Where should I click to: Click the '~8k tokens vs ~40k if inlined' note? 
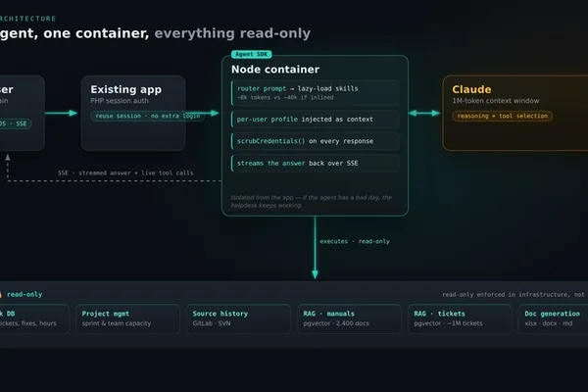[285, 98]
